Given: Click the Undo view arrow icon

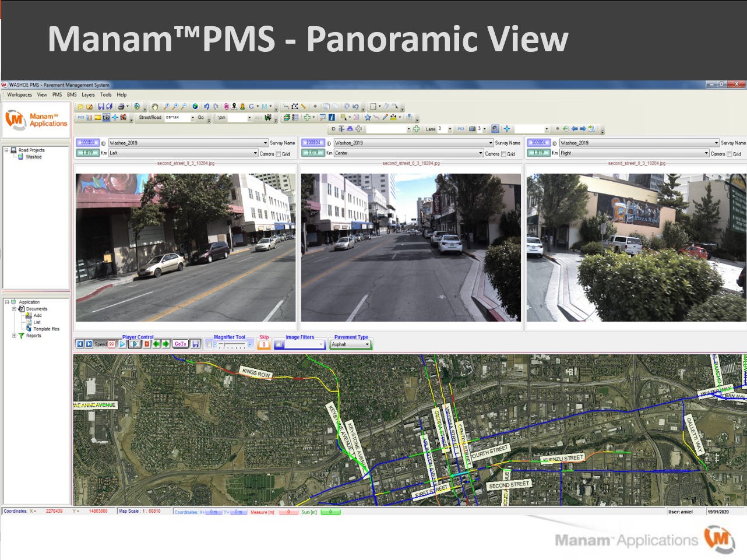Looking at the screenshot, I should coord(206,107).
